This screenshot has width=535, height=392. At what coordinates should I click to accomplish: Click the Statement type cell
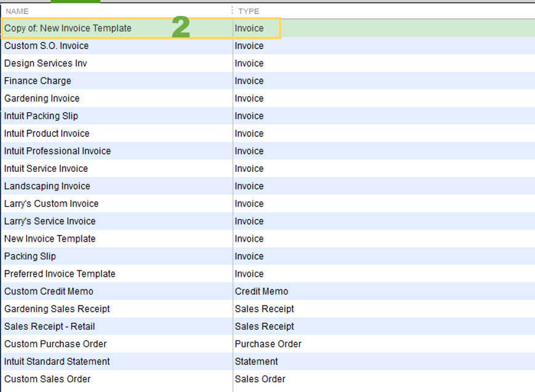pos(256,362)
